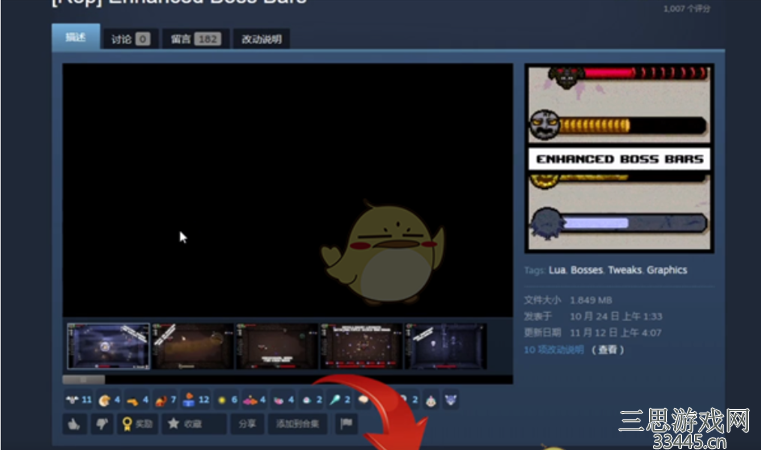Viewport: 761px width, 450px height.
Task: Click the Tweaks tag
Action: pyautogui.click(x=625, y=270)
